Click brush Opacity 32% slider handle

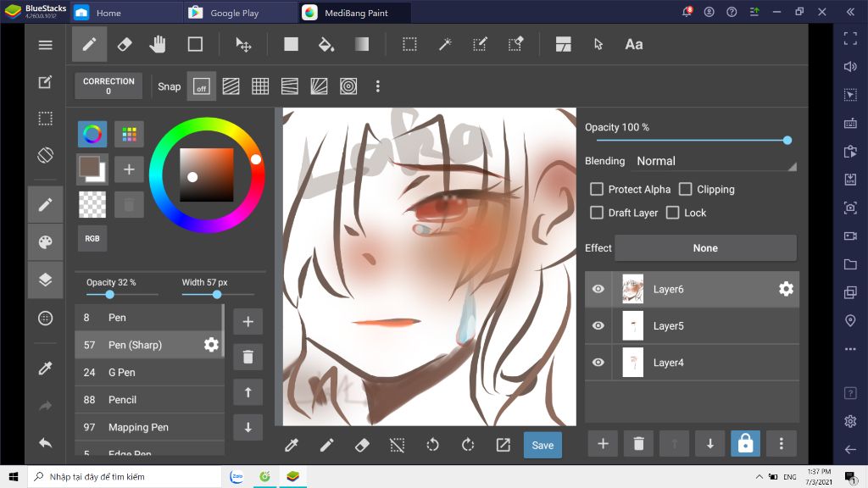109,294
